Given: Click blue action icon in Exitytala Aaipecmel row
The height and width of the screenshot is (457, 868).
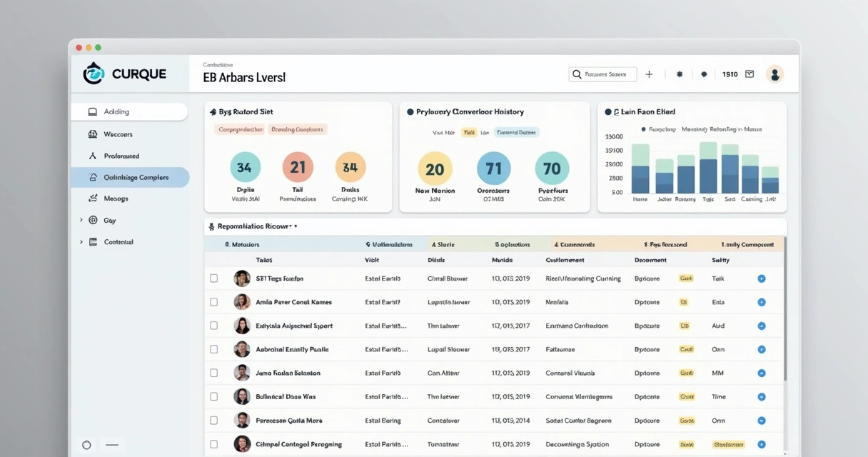Looking at the screenshot, I should 762,326.
